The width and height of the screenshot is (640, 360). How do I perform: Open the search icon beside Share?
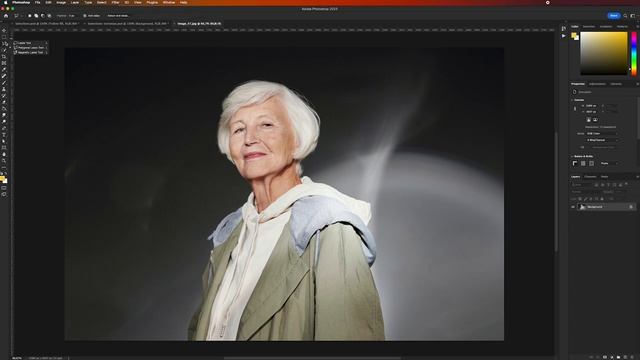[x=625, y=16]
